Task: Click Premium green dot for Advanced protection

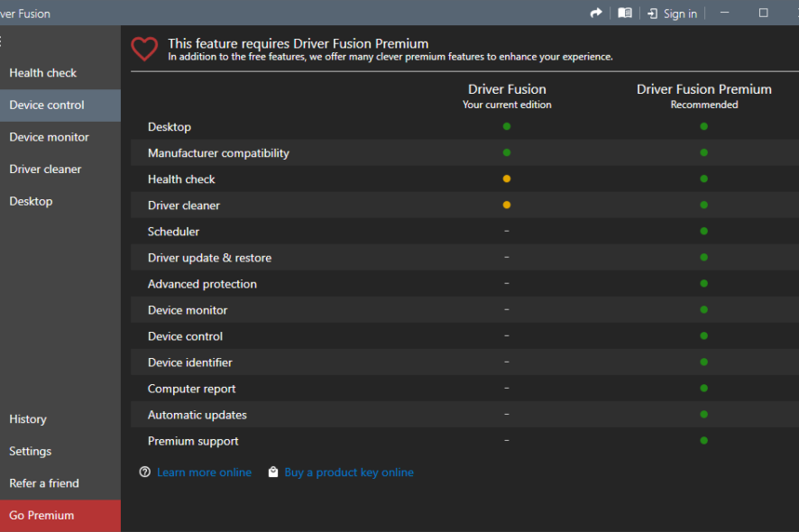Action: 703,283
